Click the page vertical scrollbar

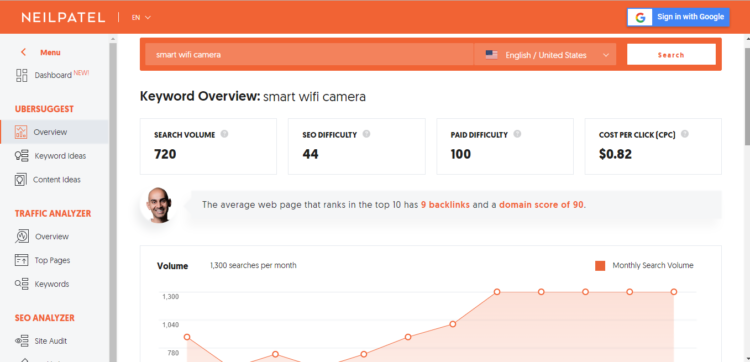[x=747, y=96]
